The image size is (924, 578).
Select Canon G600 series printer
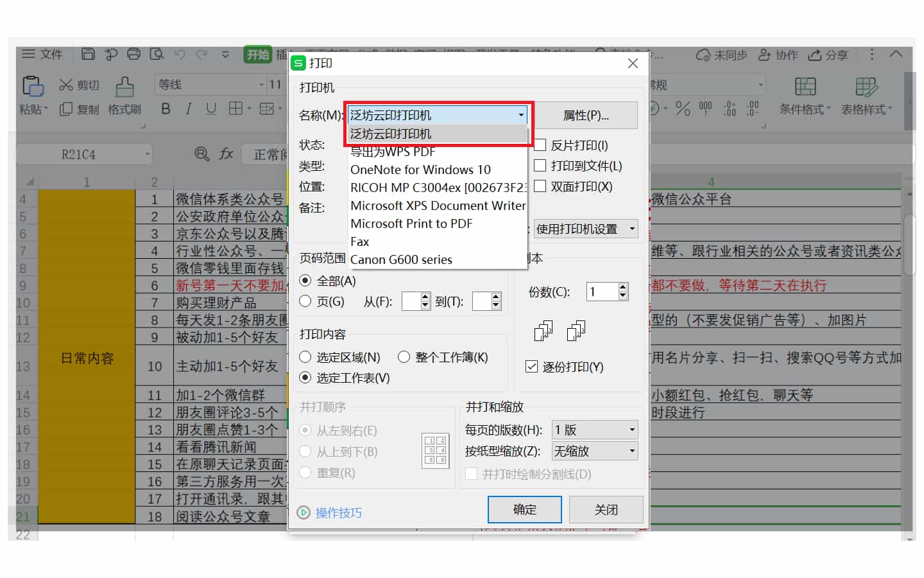438,259
